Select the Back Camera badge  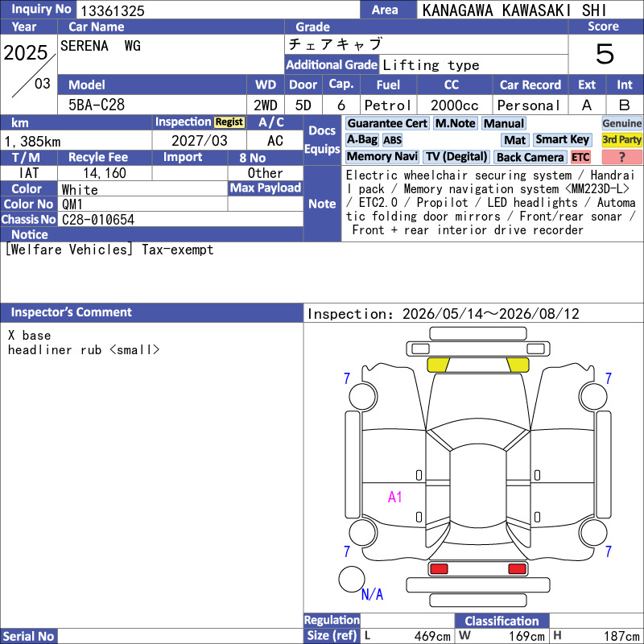pyautogui.click(x=530, y=157)
